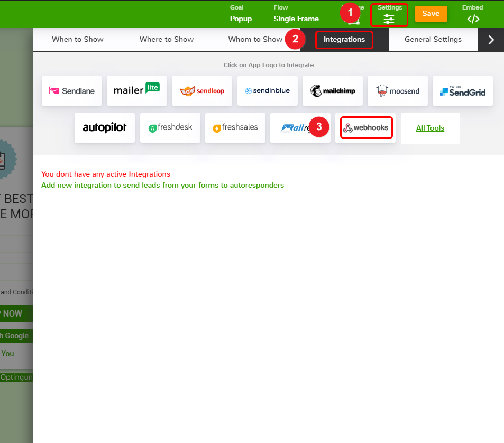Open the Embed code icon

473,19
